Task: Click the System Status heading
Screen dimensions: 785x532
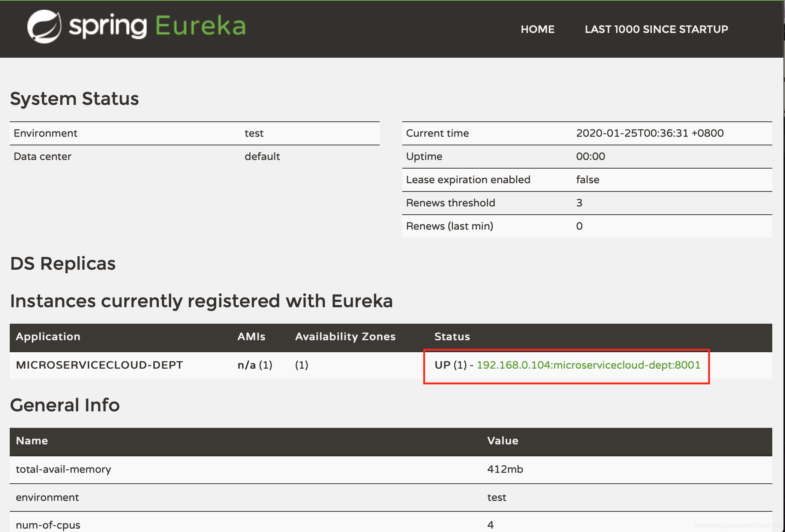Action: coord(74,99)
